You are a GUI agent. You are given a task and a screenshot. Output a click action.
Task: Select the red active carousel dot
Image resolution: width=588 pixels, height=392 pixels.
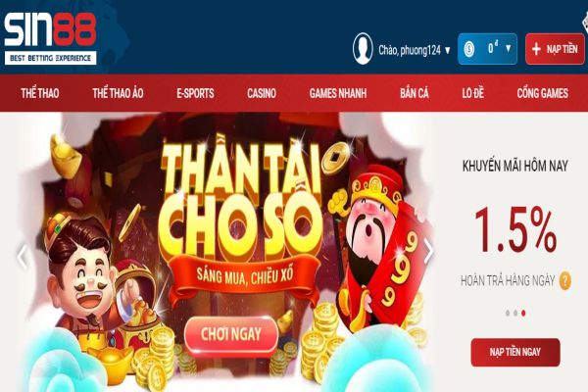[x=523, y=313]
